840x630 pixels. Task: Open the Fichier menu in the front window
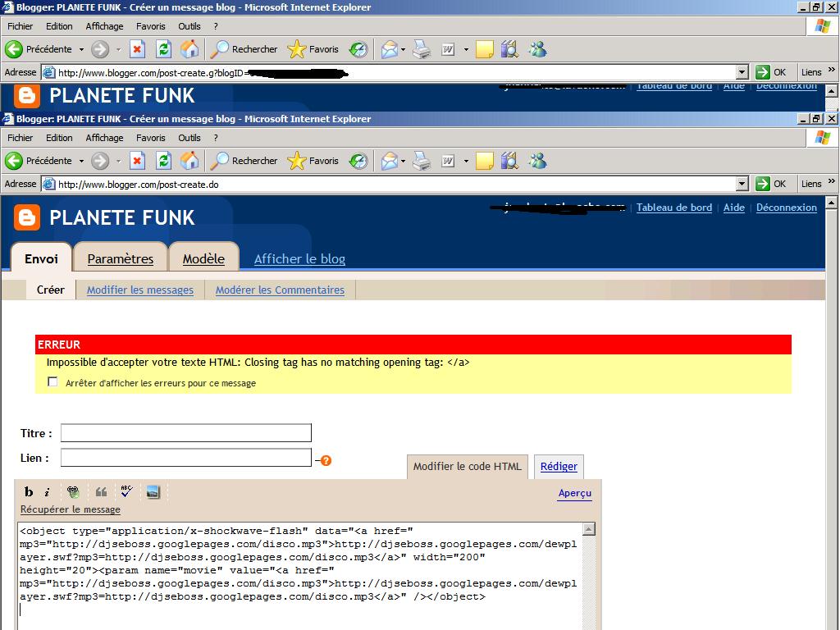point(20,138)
